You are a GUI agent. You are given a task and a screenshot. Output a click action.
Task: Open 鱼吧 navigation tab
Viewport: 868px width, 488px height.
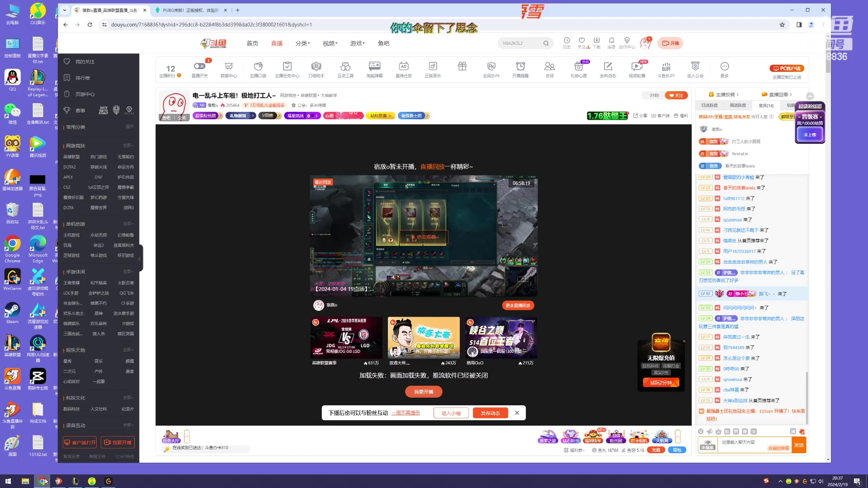pyautogui.click(x=383, y=43)
